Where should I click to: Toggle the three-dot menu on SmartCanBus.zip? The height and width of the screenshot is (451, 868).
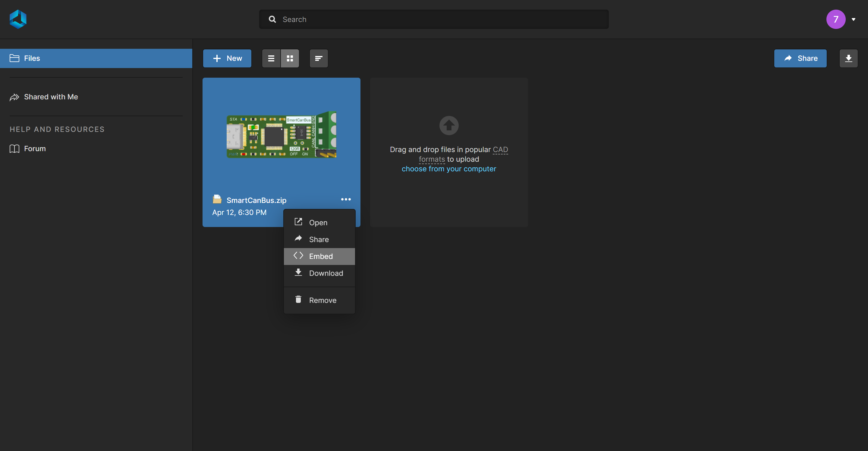(346, 199)
